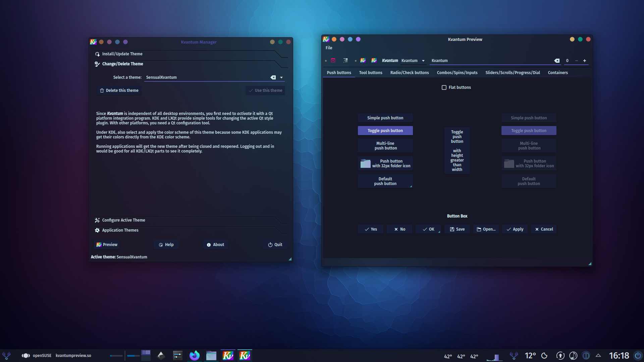Click the diamond-shaped app icon in taskbar

[161, 356]
